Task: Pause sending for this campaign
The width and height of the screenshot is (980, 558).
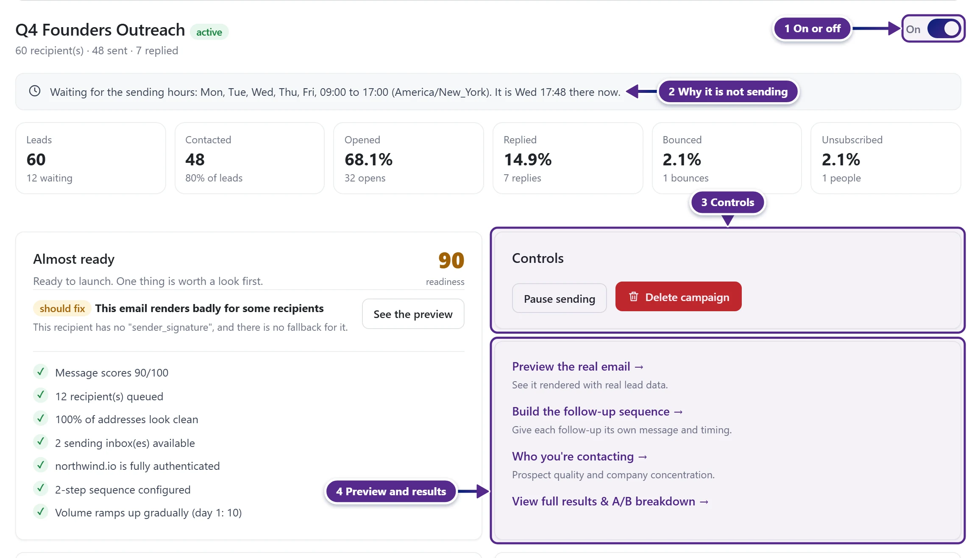Action: (559, 299)
